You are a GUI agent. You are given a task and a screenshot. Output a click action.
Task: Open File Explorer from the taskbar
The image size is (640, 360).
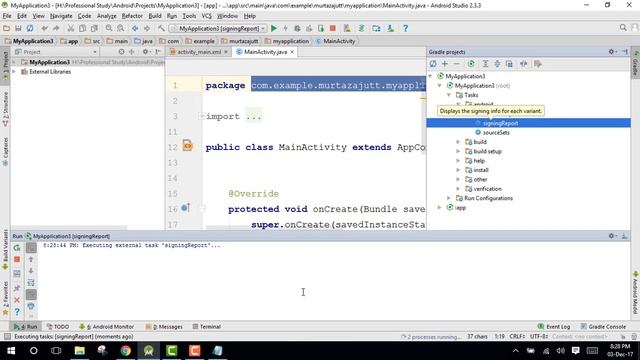pyautogui.click(x=80, y=351)
